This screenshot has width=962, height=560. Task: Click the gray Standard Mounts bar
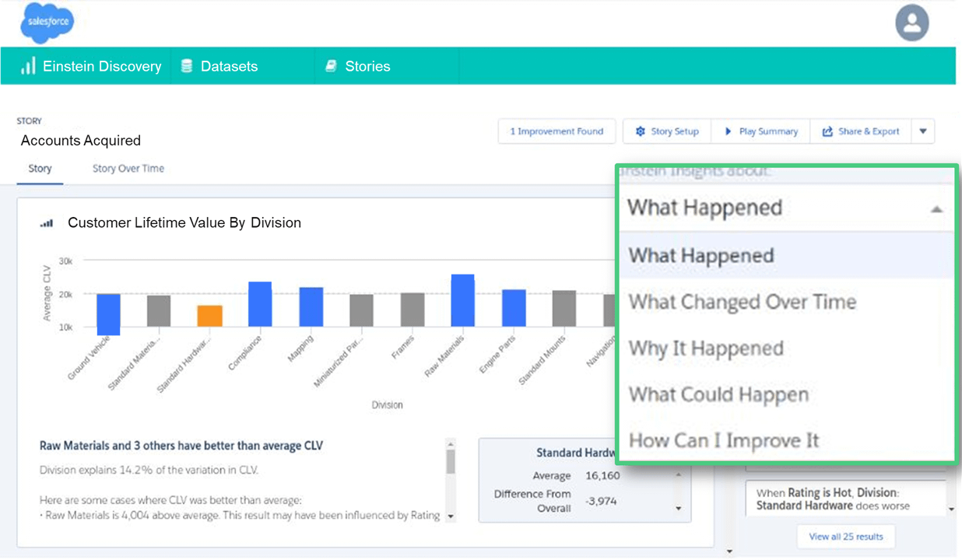coord(564,309)
